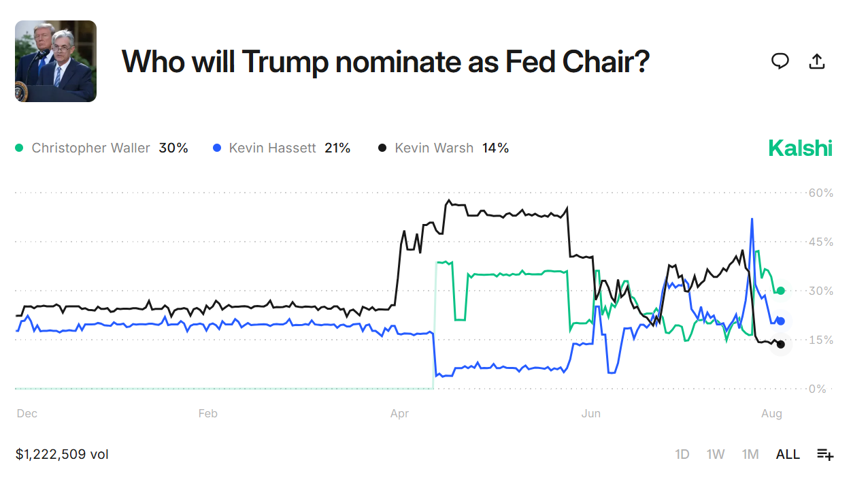Click the black Kevin Warsh legend dot
Screen dimensions: 868x482
click(x=383, y=148)
